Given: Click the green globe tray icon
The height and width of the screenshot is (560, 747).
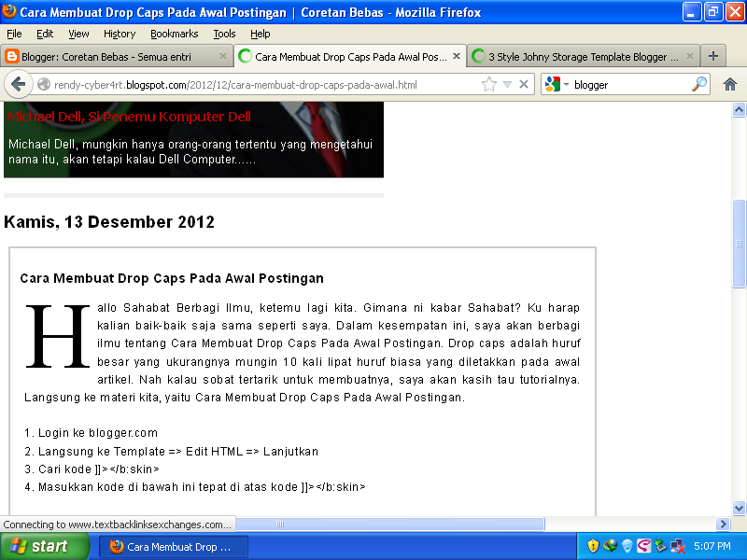Looking at the screenshot, I should click(611, 546).
